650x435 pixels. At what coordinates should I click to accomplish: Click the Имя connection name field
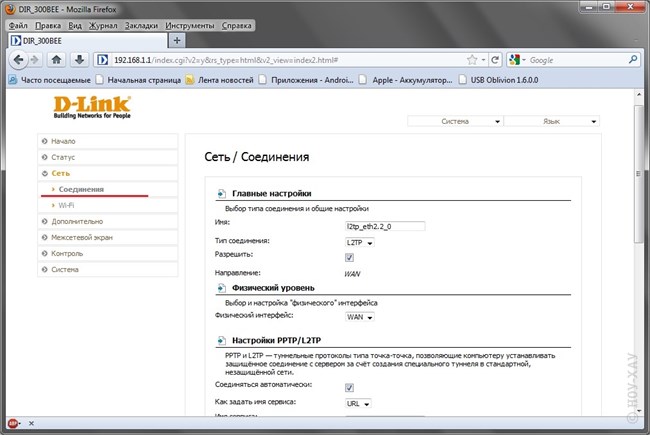click(x=385, y=226)
